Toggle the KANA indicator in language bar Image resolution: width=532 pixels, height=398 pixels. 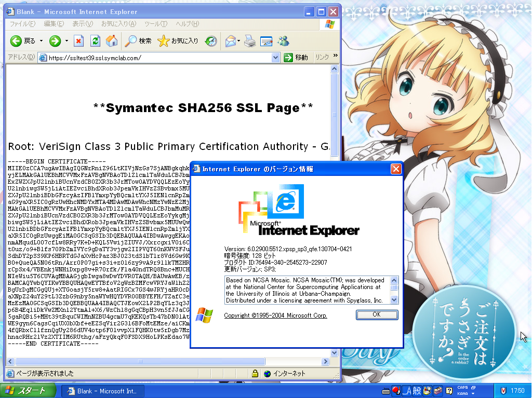[462, 394]
